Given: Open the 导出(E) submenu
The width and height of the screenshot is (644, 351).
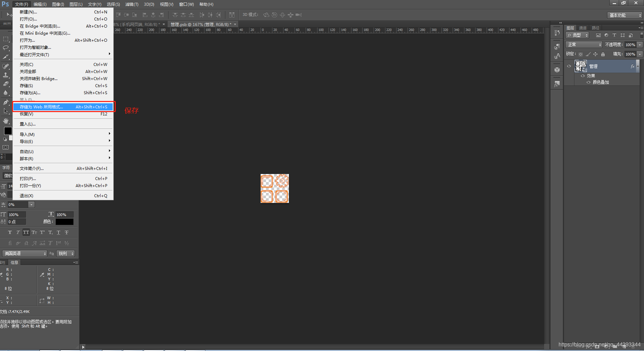Looking at the screenshot, I should tap(63, 142).
